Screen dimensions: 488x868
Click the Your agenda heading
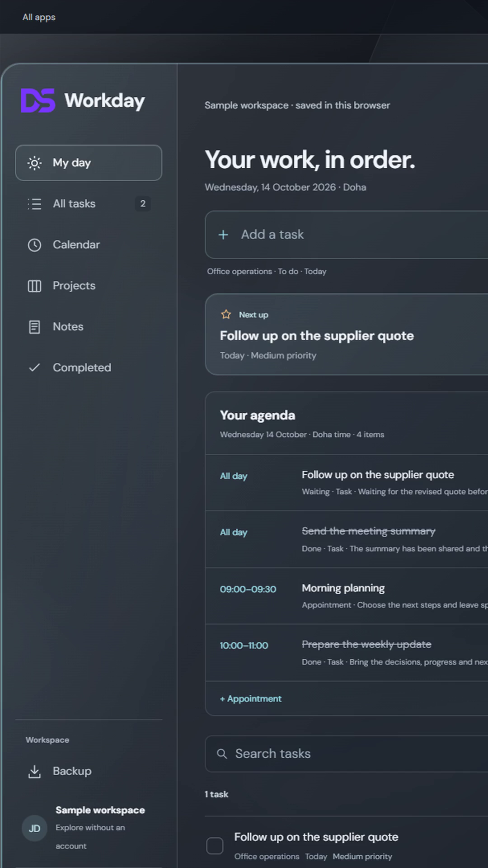258,415
